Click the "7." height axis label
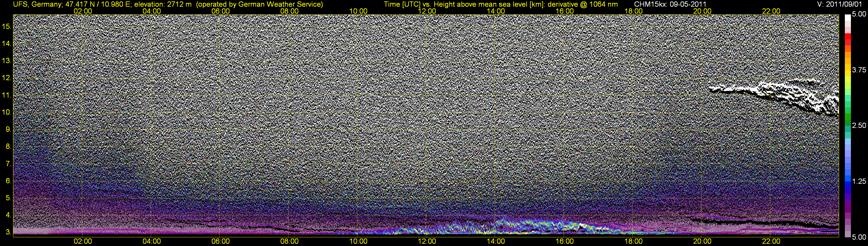The width and height of the screenshot is (868, 246). (x=8, y=164)
